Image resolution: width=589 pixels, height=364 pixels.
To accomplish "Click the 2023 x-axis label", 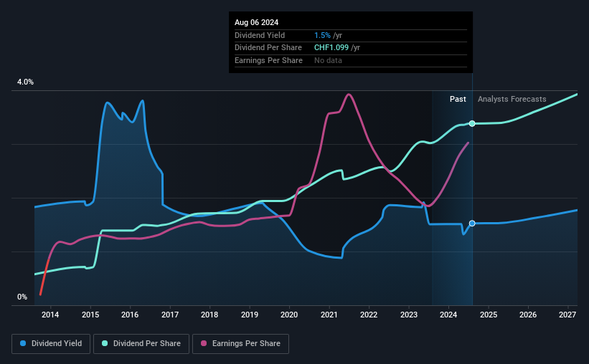I will (x=409, y=315).
